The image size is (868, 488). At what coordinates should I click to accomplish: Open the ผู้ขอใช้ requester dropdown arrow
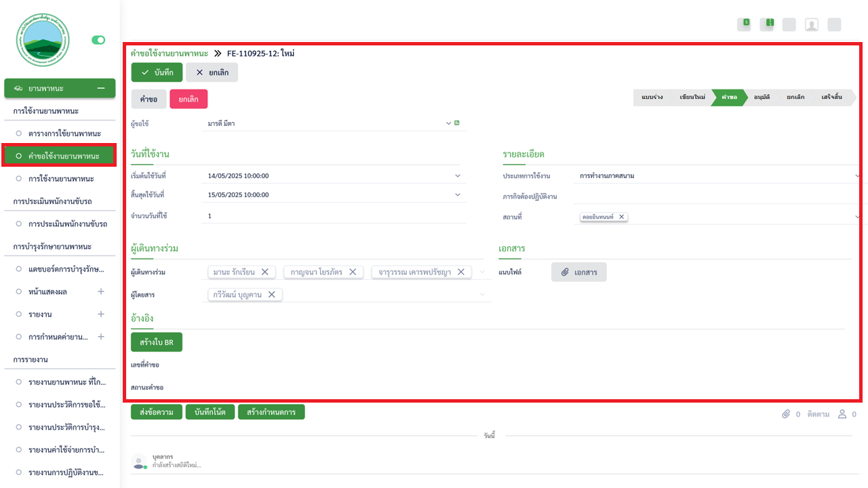click(x=448, y=123)
